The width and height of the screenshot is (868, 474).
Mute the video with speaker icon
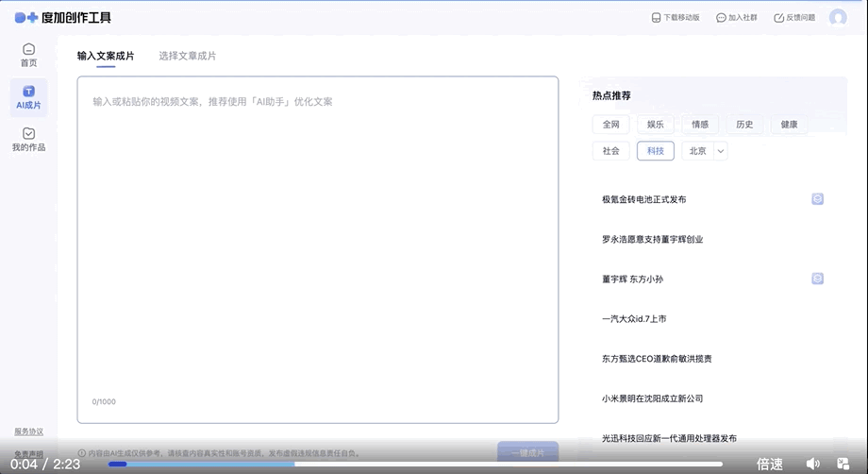(x=812, y=464)
